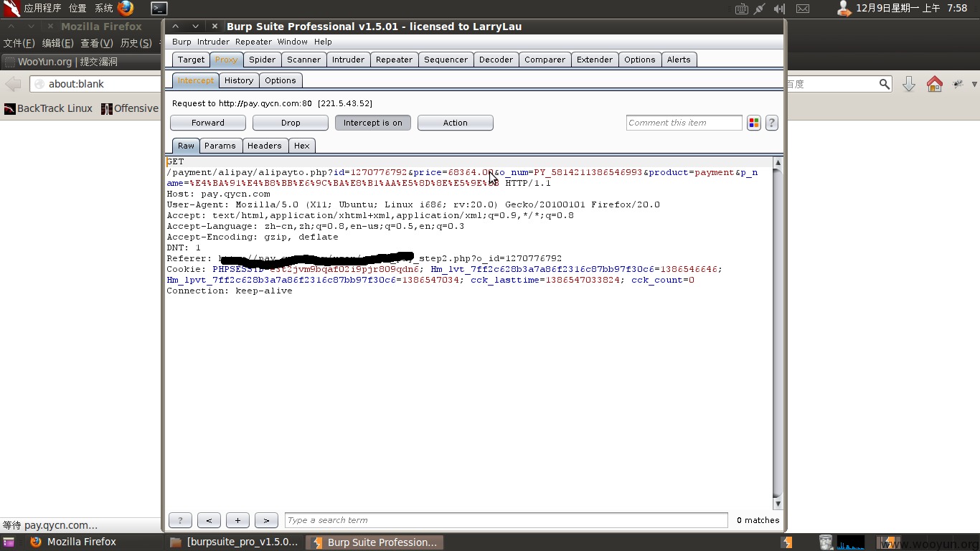Launch Firefox from the top panel icon
This screenshot has height=551, width=980.
click(126, 8)
